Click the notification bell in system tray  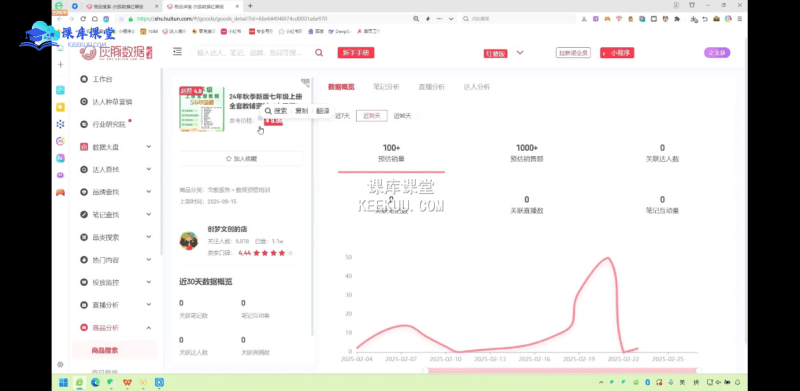pyautogui.click(x=737, y=382)
